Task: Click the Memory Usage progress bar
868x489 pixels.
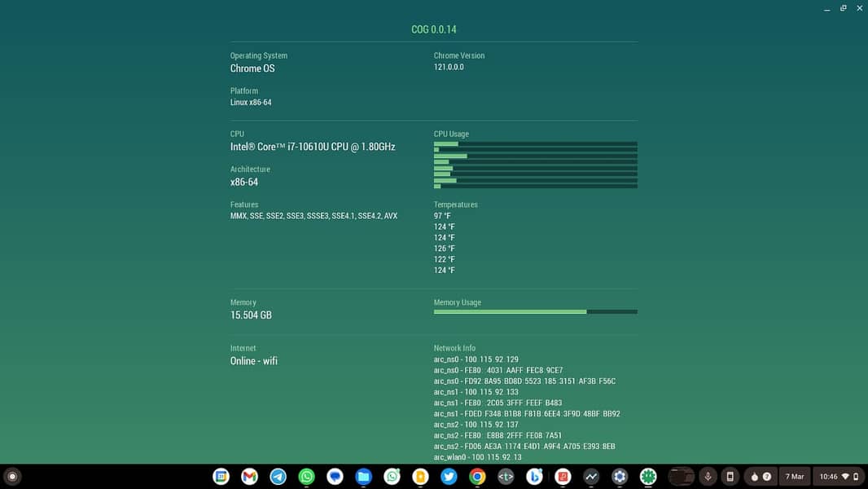Action: click(535, 311)
